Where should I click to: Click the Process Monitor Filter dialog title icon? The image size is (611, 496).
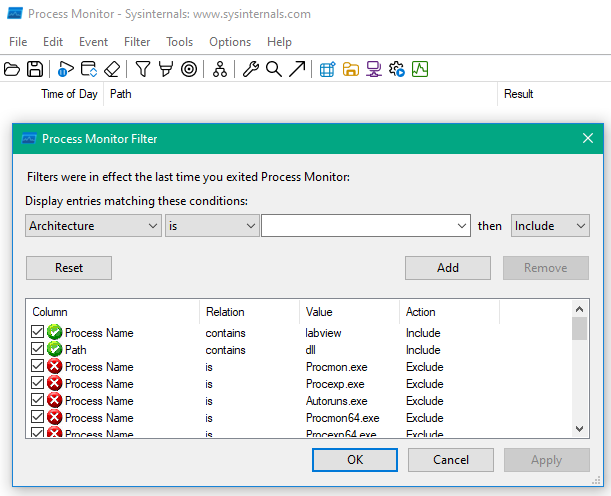click(x=29, y=138)
